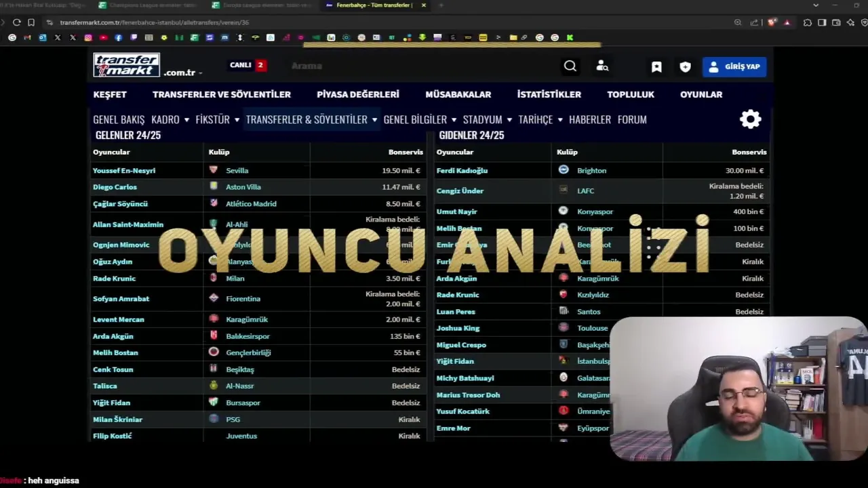The height and width of the screenshot is (488, 868).
Task: Open the page settings gear icon
Action: click(x=750, y=119)
